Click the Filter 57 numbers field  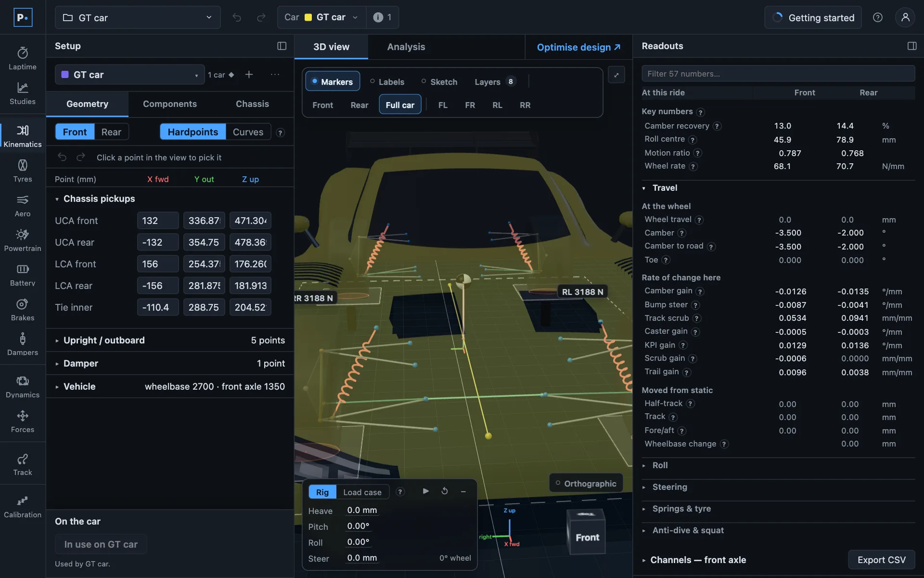pyautogui.click(x=778, y=74)
